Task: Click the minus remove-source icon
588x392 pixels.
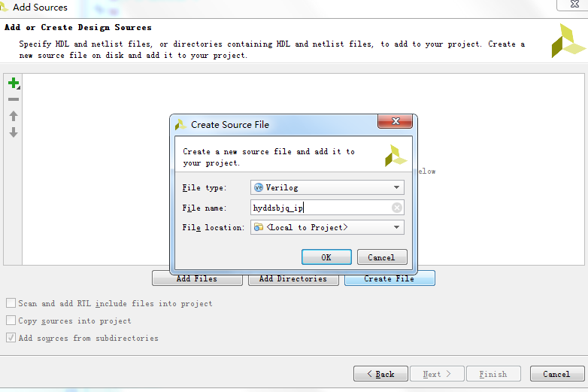Action: point(13,99)
